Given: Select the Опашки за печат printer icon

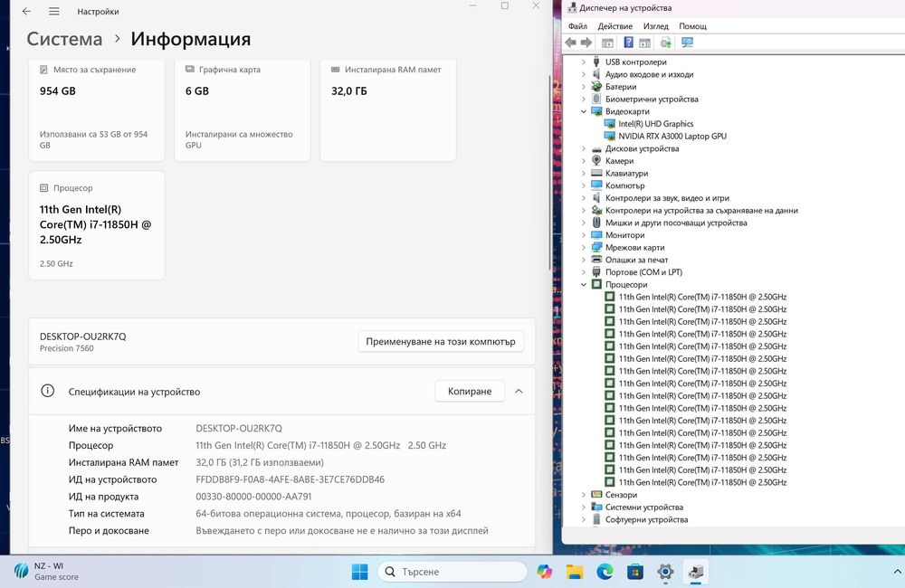Looking at the screenshot, I should click(x=596, y=260).
